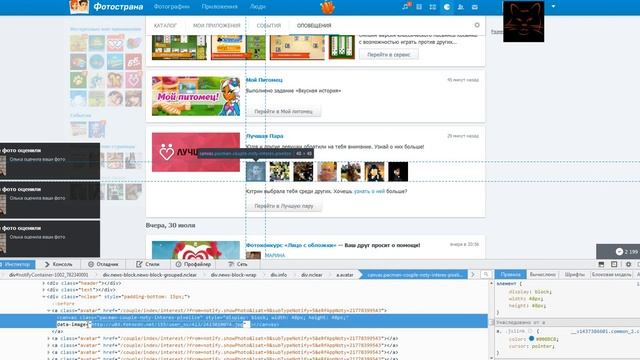Viewport: 640px width, 360px height.
Task: Click the data-image attribute URL value
Action: (167, 324)
